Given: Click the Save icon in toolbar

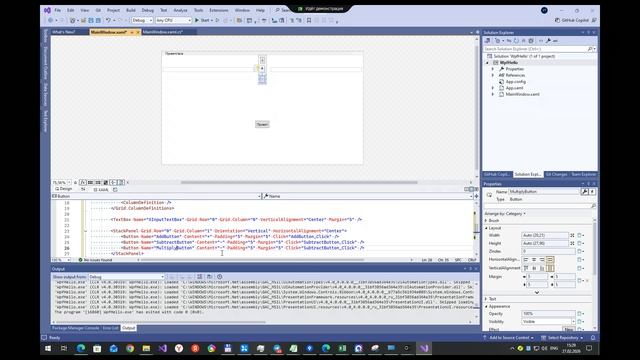Looking at the screenshot, I should pyautogui.click(x=91, y=20).
